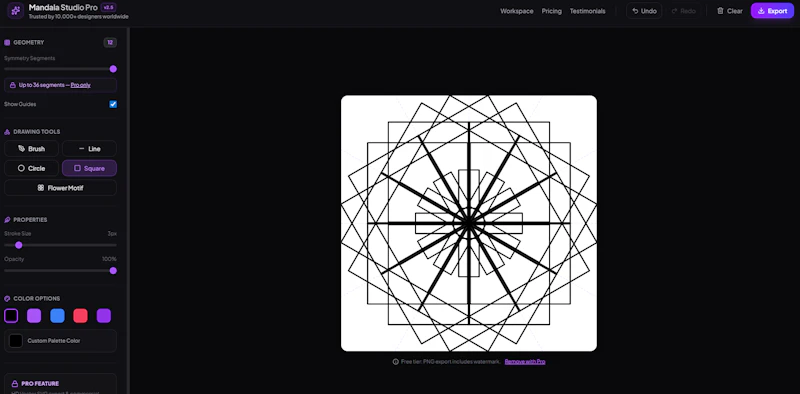Adjust the Opacity slider
800x394 pixels.
[60, 270]
